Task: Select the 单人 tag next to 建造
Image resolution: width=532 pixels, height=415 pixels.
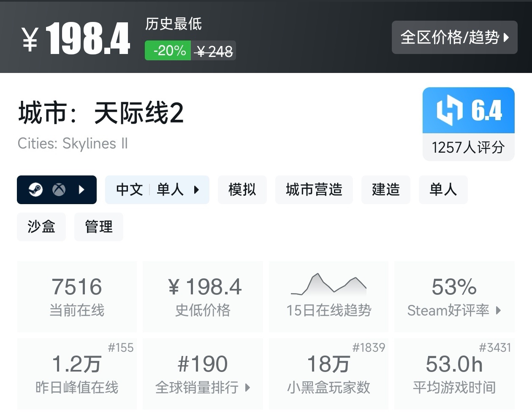Action: [x=443, y=190]
